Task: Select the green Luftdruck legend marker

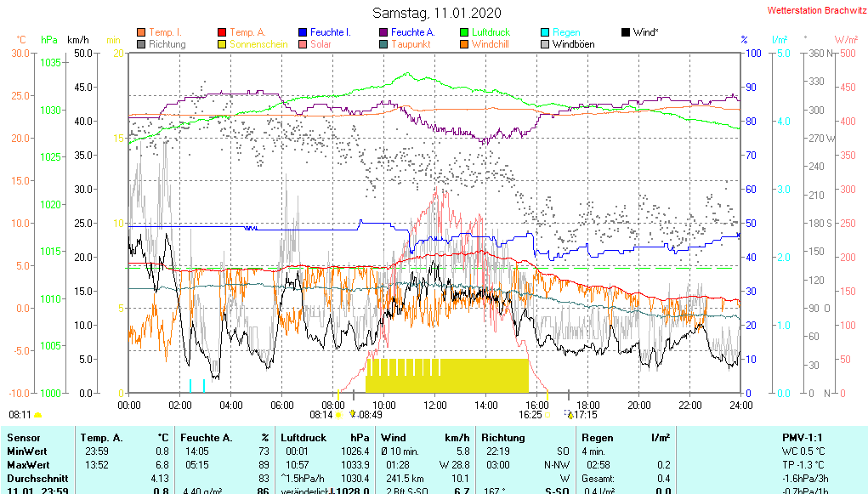Action: tap(464, 32)
